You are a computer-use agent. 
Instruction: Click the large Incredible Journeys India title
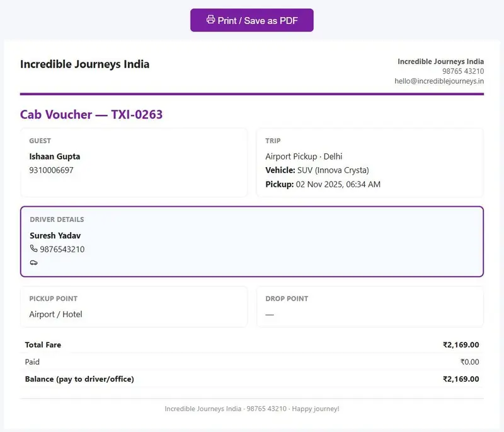(85, 64)
